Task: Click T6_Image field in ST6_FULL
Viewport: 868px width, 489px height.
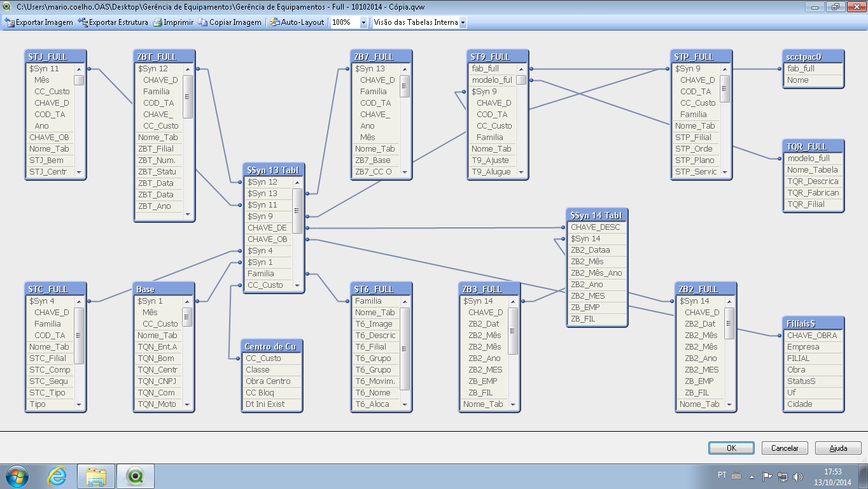Action: [376, 324]
